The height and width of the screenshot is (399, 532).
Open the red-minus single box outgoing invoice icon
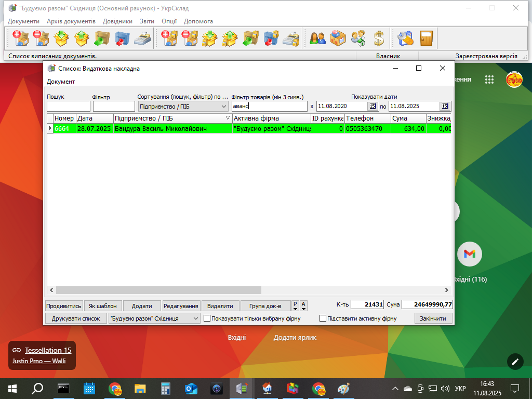pos(41,38)
